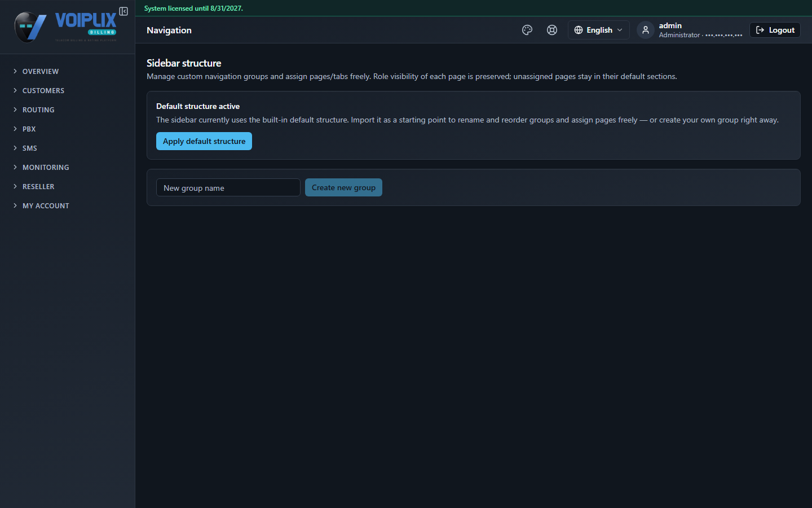This screenshot has height=508, width=812.
Task: Open the English language dropdown
Action: (598, 30)
